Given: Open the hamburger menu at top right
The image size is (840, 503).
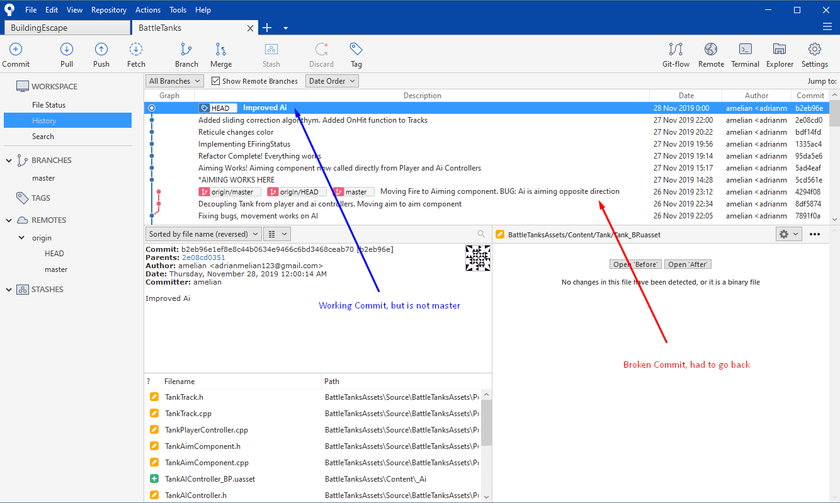Looking at the screenshot, I should click(x=827, y=27).
